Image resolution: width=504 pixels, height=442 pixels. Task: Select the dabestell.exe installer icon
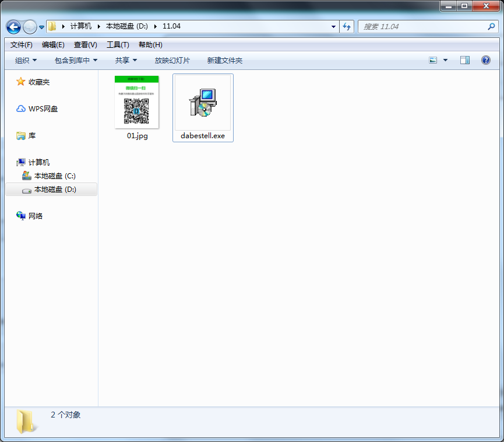203,103
